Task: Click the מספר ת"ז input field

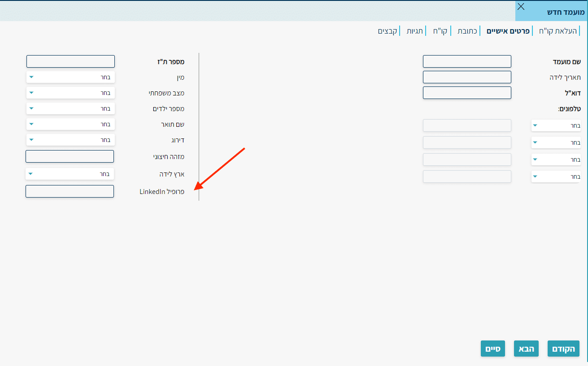Action: [70, 61]
